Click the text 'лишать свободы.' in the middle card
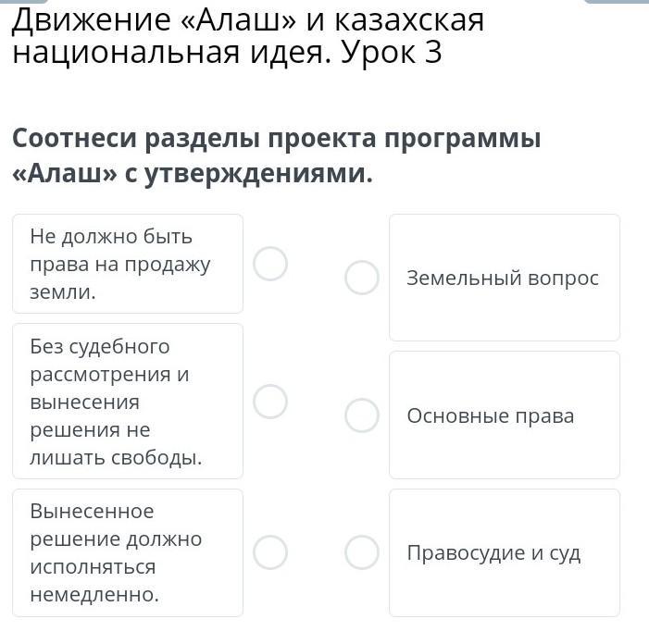The image size is (649, 644). [116, 457]
